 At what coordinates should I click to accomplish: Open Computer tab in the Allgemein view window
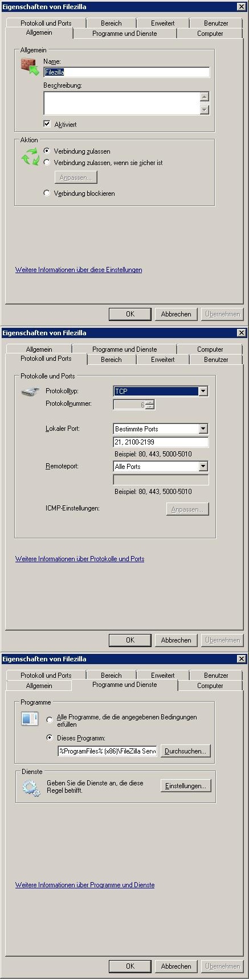(210, 34)
